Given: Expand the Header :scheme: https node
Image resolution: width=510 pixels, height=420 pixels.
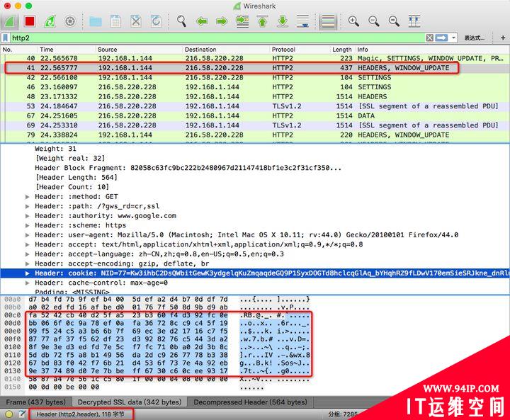Looking at the screenshot, I should pos(28,225).
